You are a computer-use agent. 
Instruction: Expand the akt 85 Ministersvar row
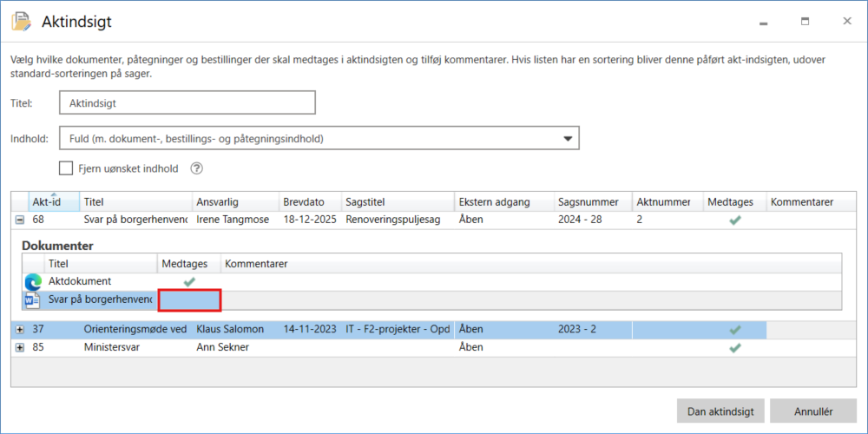20,347
